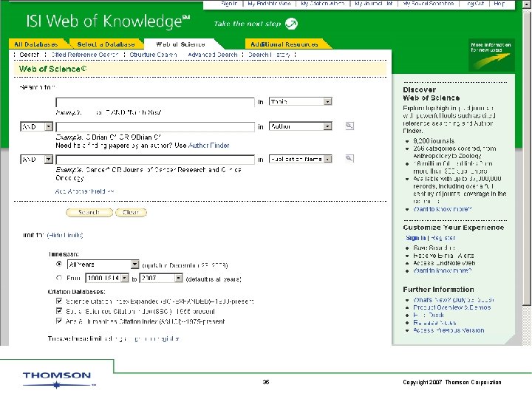Open the Search History sub-tab
The width and height of the screenshot is (532, 399).
pyautogui.click(x=269, y=55)
